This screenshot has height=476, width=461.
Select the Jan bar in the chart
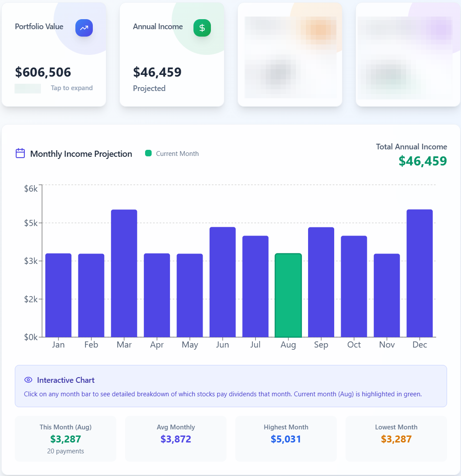point(58,295)
